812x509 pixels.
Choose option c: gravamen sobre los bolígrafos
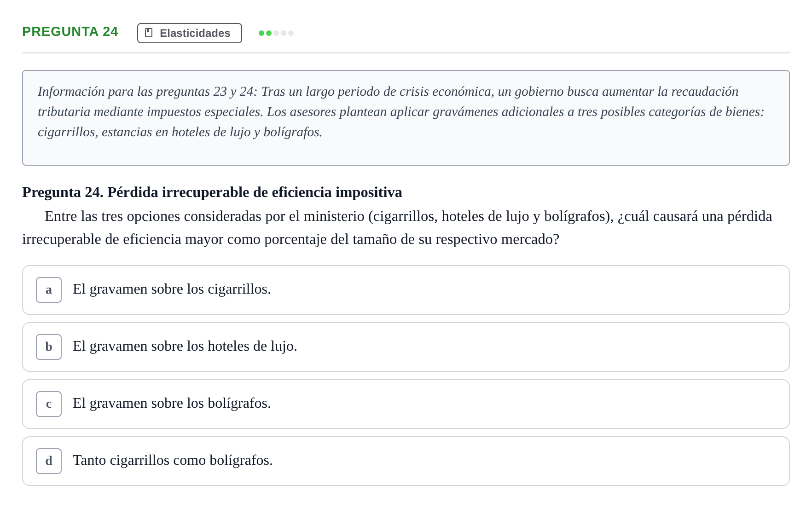(x=406, y=404)
